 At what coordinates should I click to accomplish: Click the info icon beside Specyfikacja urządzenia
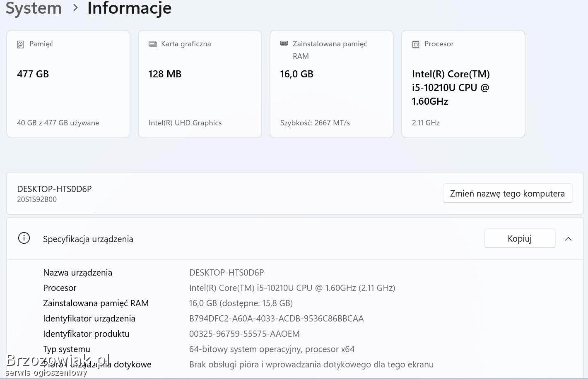(x=24, y=238)
